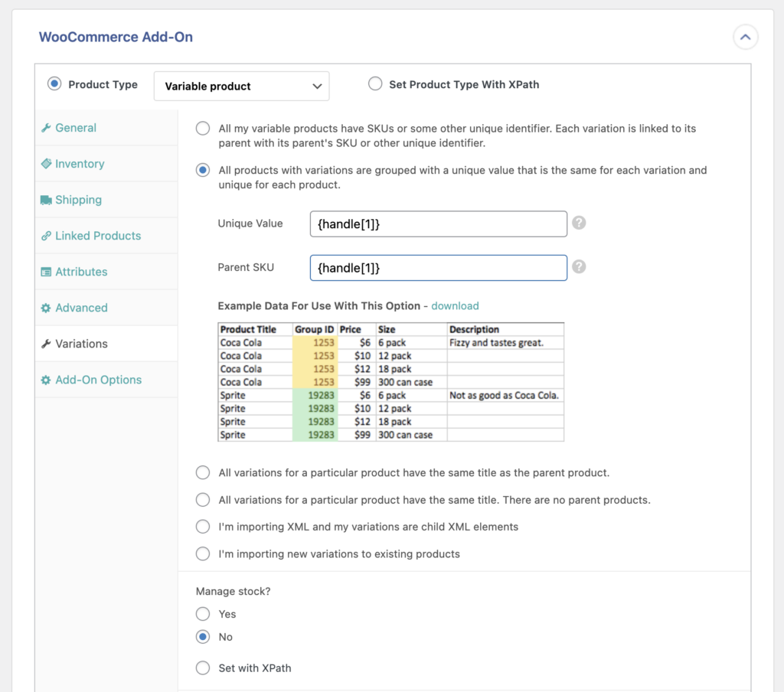Click the Linked Products chain icon
The height and width of the screenshot is (692, 784).
coord(47,236)
